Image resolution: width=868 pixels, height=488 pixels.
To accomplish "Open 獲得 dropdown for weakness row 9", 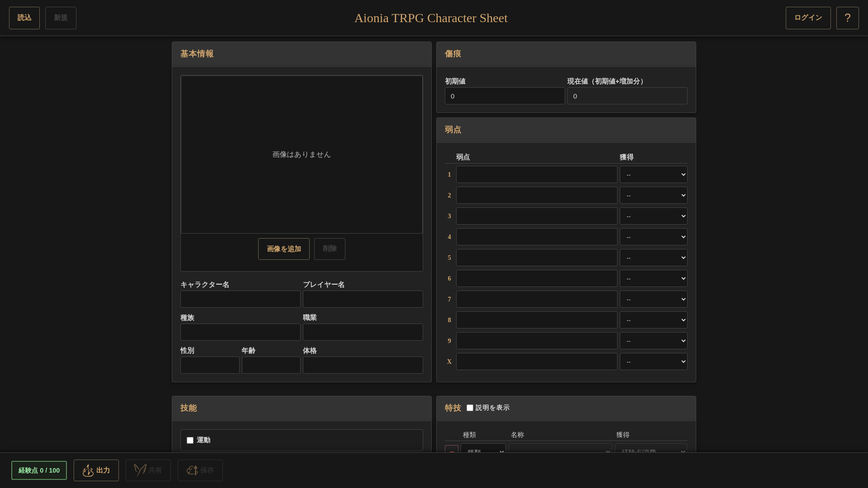I will pyautogui.click(x=654, y=341).
